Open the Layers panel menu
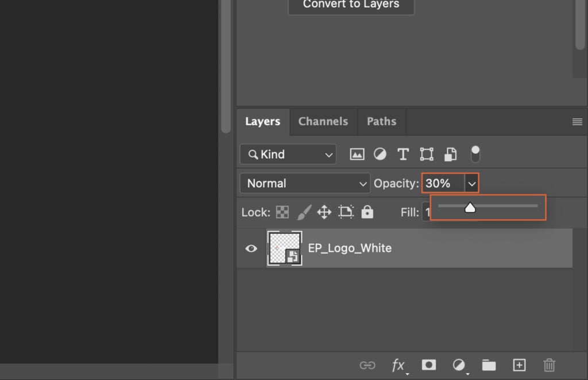 577,121
